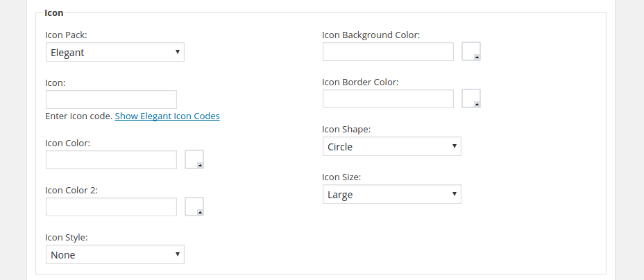Click the Icon section legend title
Screen dimensions: 644x280
click(x=54, y=12)
